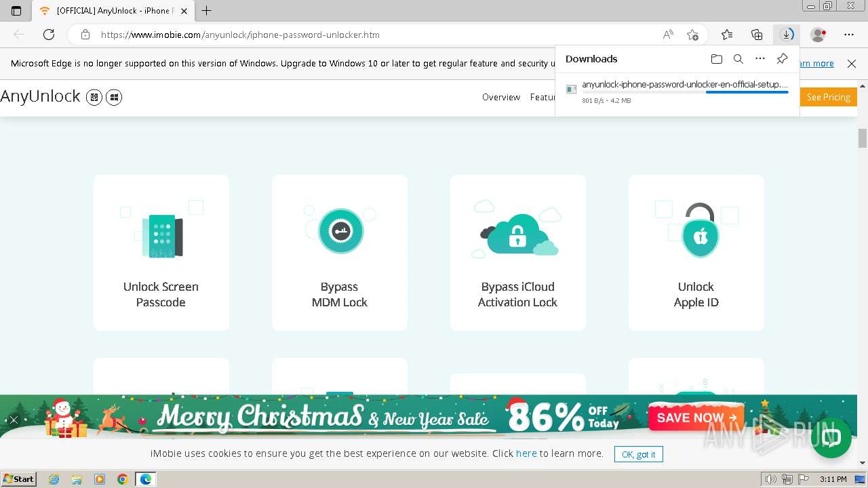Open Edge Settings and more menu
The height and width of the screenshot is (488, 868).
point(849,35)
